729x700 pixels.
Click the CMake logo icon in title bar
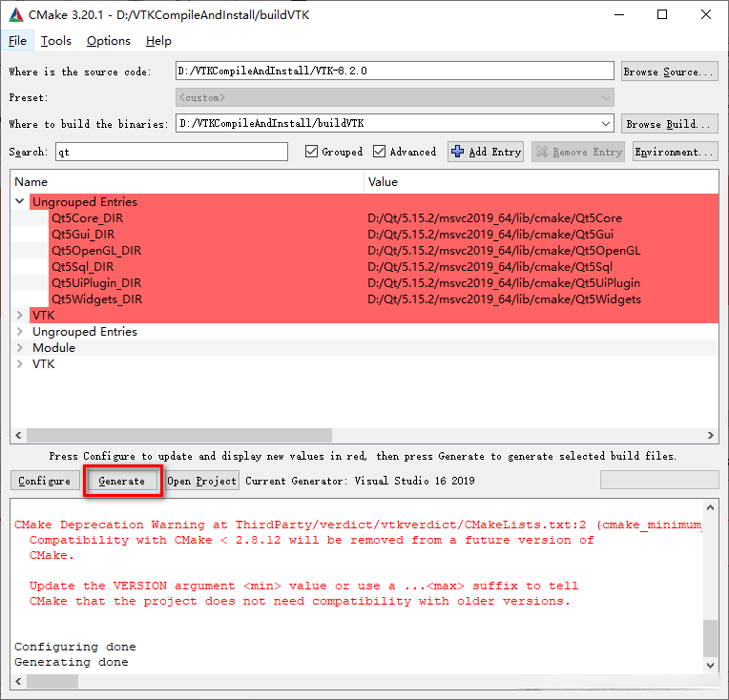[16, 15]
